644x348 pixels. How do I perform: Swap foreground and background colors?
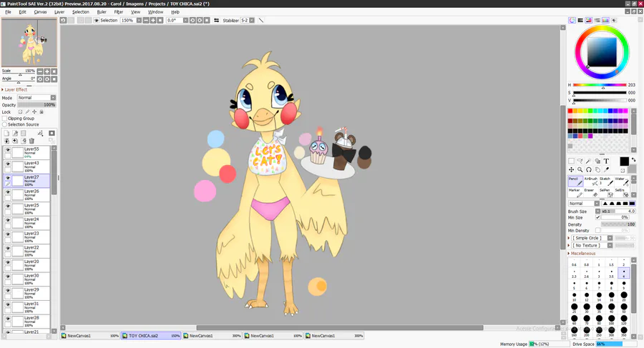pos(633,159)
